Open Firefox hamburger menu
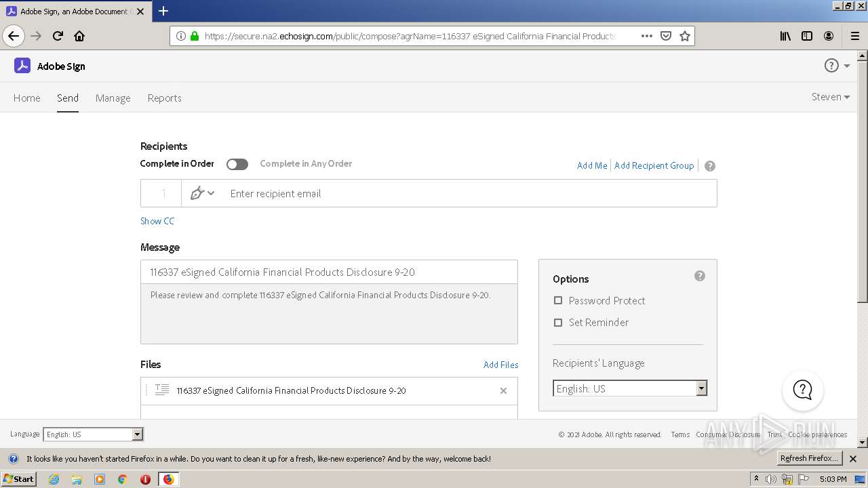Screen dimensions: 868x488 click(x=854, y=36)
